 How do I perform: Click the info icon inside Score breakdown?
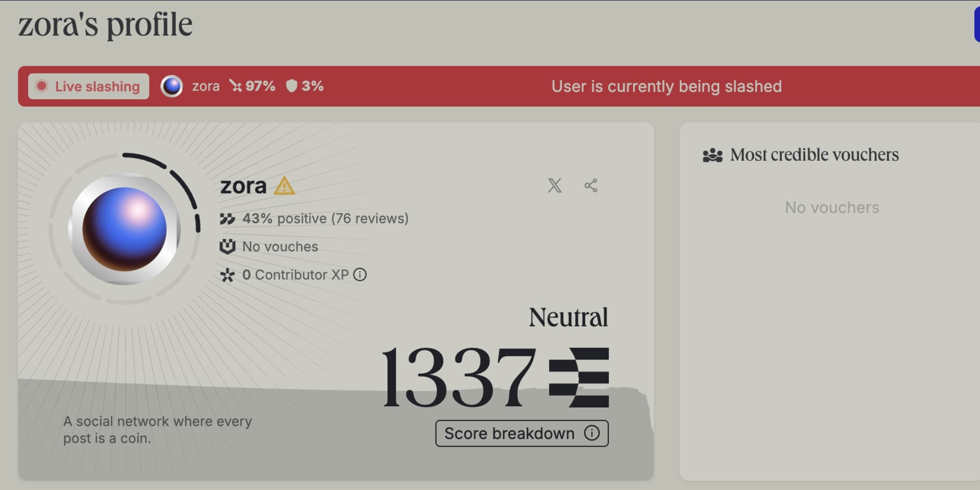[x=592, y=433]
